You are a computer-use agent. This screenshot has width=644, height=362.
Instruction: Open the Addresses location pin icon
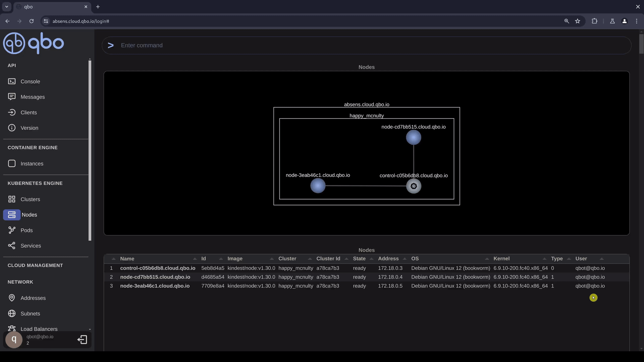(12, 298)
